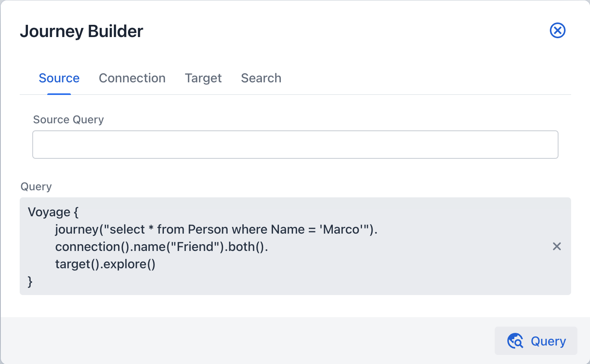
Task: Run the query using the Query button text
Action: [x=548, y=341]
